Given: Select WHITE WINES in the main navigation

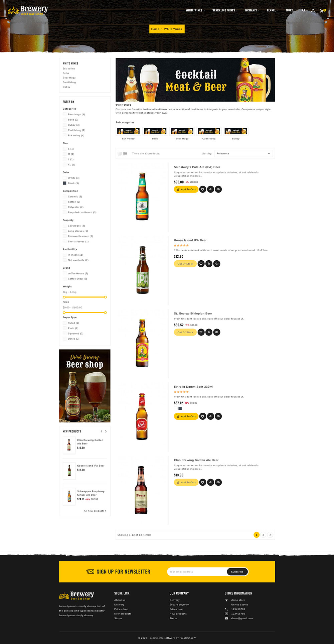Looking at the screenshot, I should point(195,10).
